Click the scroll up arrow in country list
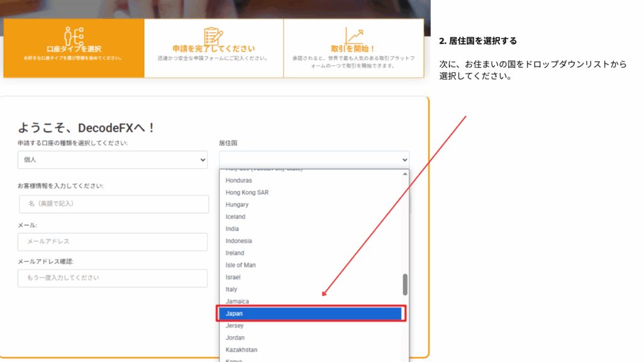 [x=405, y=174]
